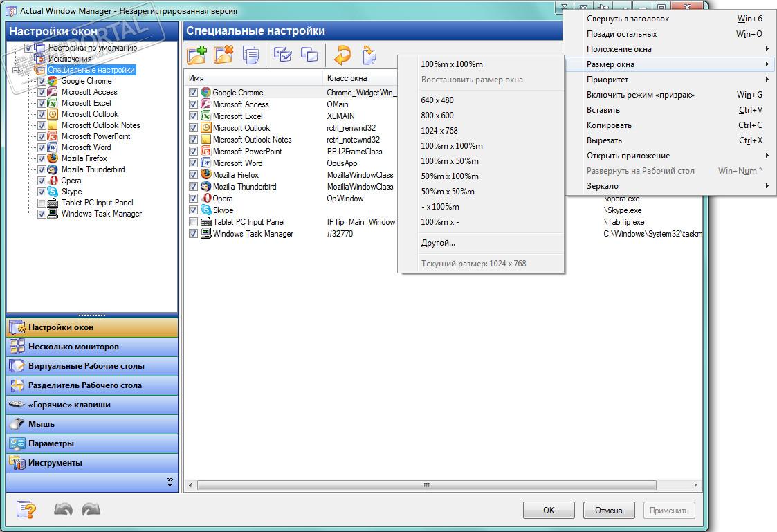Toggle Microsoft Outlook Notes tree checkbox
The width and height of the screenshot is (777, 532).
click(x=42, y=125)
